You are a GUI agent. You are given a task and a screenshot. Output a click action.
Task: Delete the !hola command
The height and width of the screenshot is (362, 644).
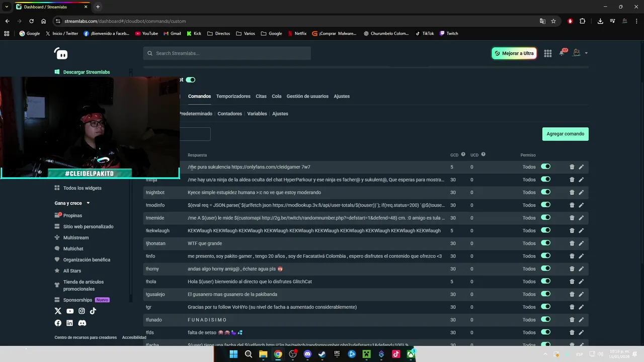click(572, 282)
